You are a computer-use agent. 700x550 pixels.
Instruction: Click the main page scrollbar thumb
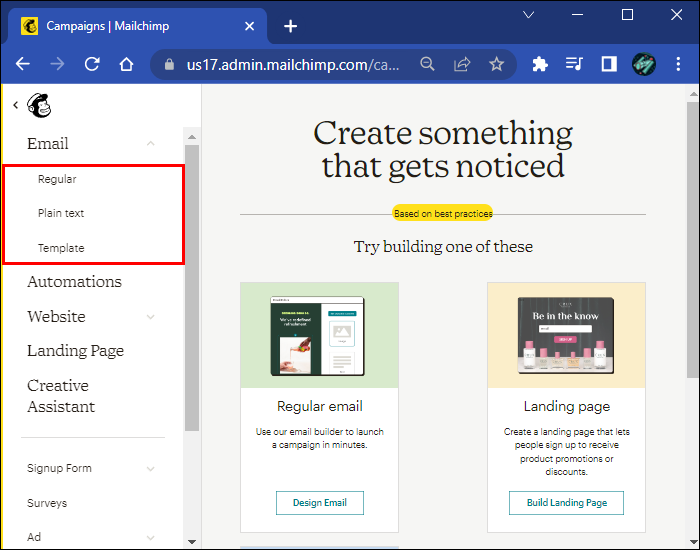pos(693,240)
